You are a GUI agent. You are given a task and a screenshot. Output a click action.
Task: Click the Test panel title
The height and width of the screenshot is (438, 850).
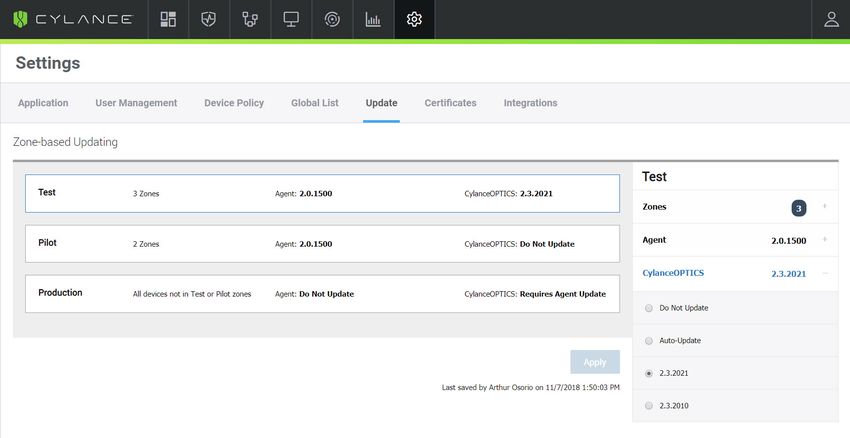(654, 177)
